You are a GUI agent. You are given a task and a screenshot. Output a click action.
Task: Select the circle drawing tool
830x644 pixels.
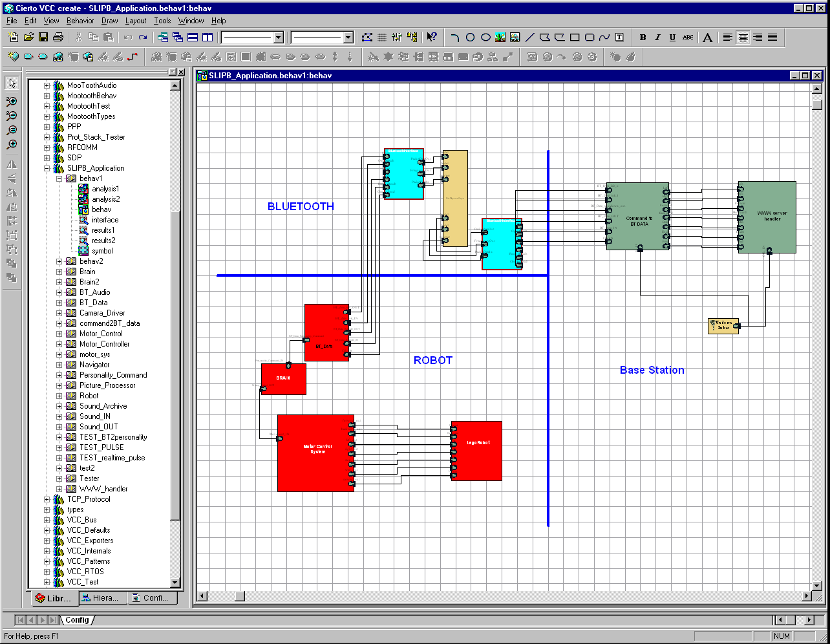coord(471,38)
